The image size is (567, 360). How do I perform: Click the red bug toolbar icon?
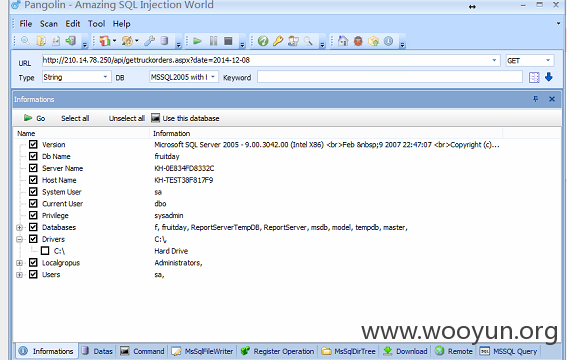(x=358, y=41)
